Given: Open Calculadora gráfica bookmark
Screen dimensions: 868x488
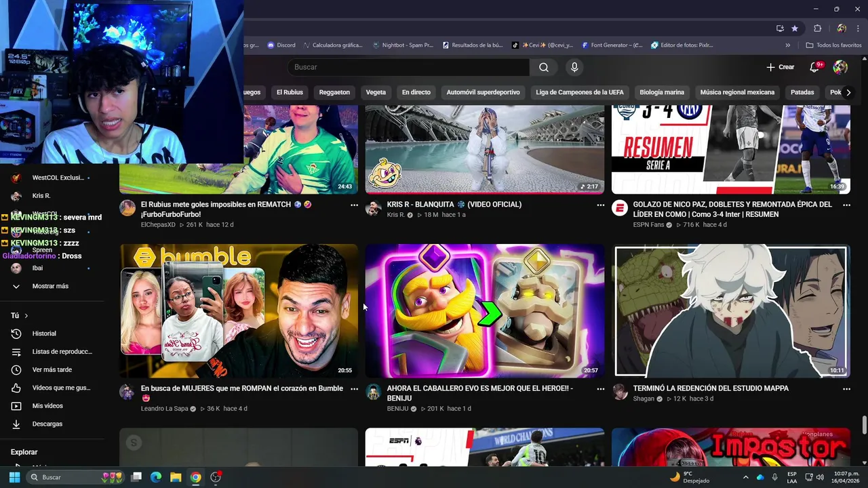Looking at the screenshot, I should [x=332, y=45].
